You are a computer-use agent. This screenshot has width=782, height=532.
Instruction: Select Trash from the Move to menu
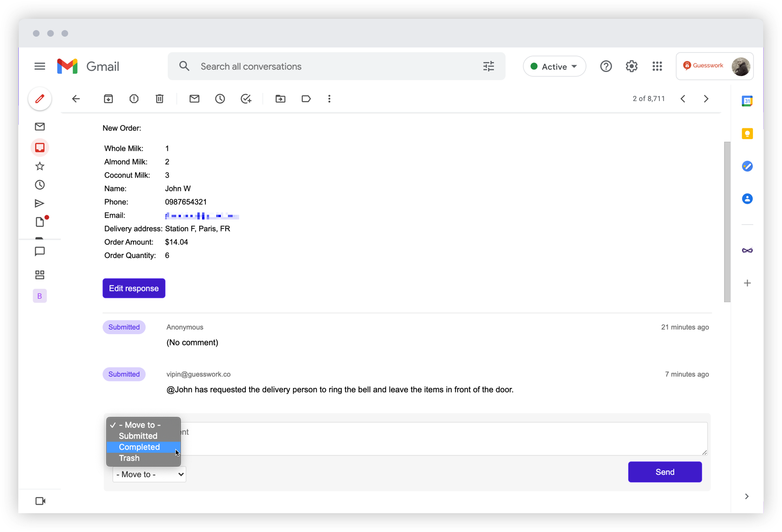(x=129, y=458)
